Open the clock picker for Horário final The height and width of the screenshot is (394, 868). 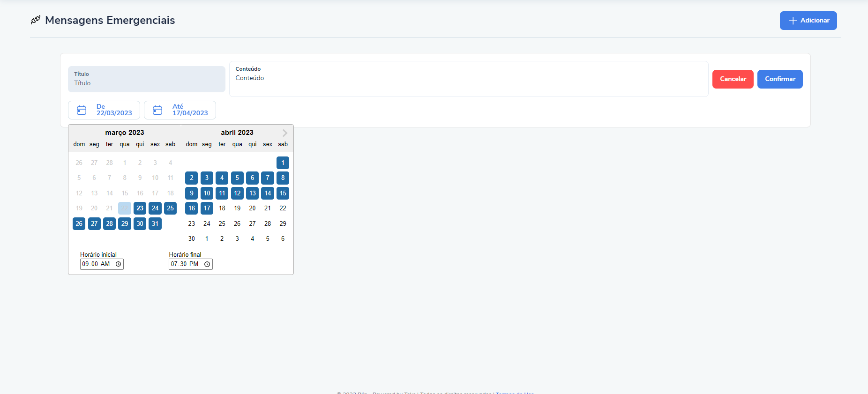[x=207, y=264]
